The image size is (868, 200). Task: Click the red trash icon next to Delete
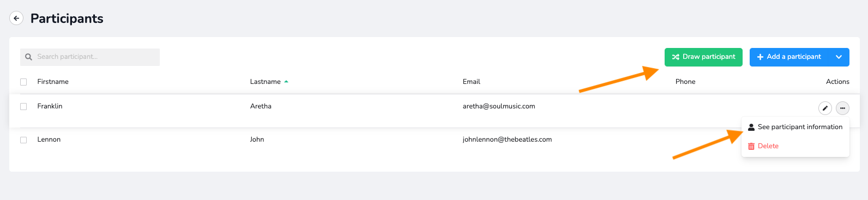751,146
